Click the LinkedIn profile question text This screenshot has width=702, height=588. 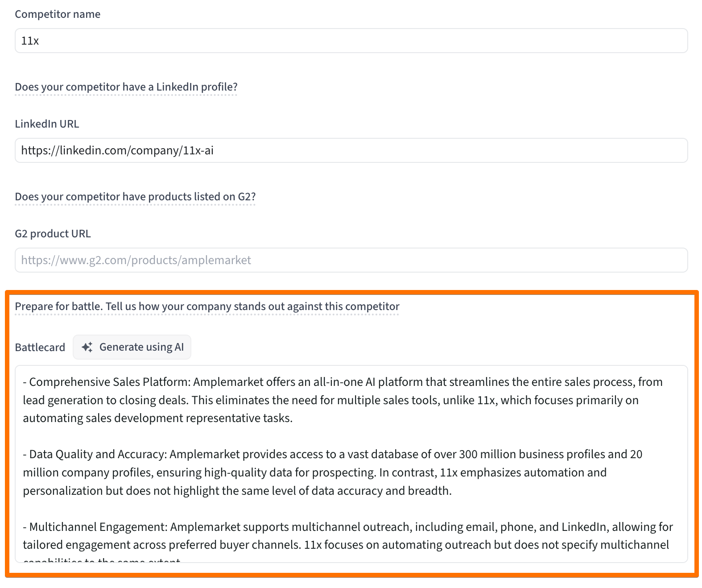126,87
